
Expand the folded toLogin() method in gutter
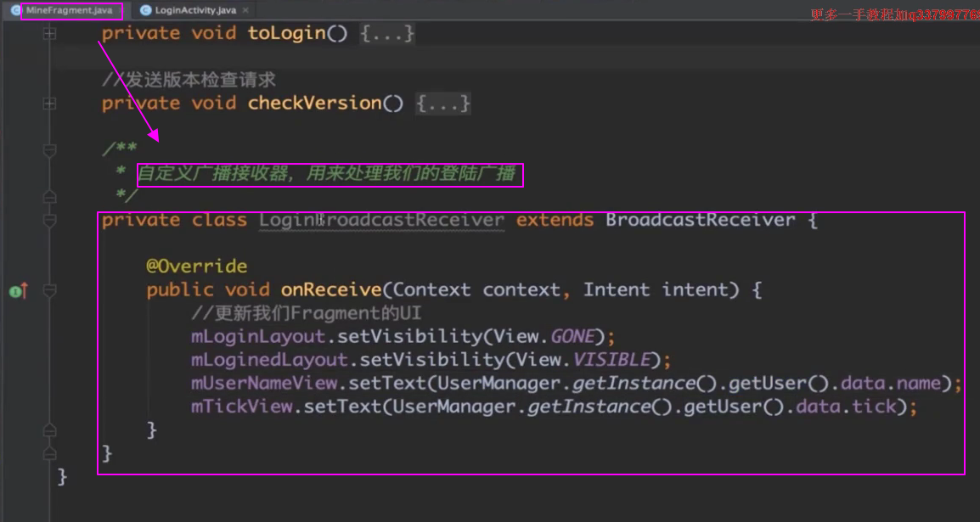(x=49, y=34)
